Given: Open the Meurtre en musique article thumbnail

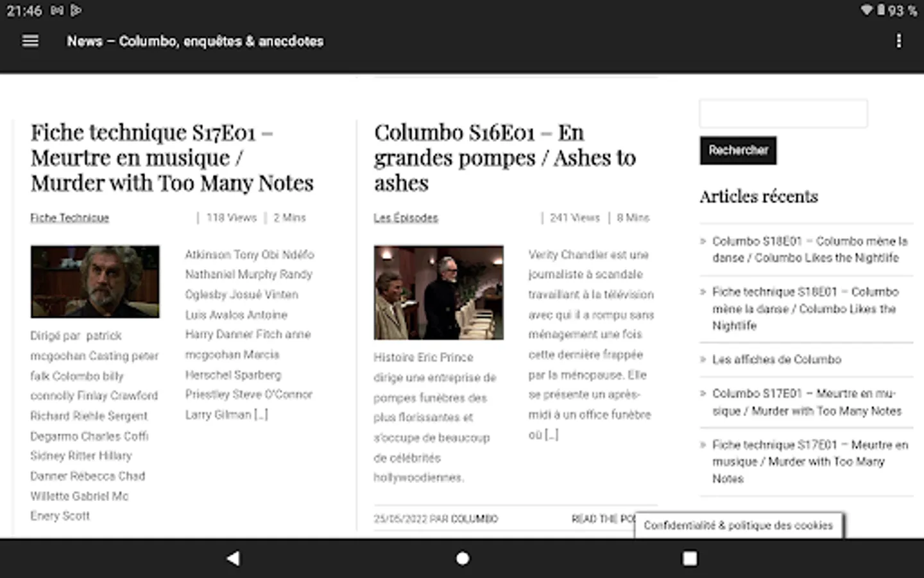Looking at the screenshot, I should [95, 281].
